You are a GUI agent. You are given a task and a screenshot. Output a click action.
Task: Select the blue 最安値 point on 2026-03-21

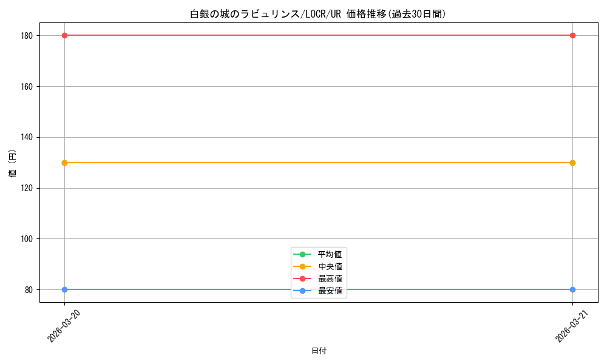(572, 289)
